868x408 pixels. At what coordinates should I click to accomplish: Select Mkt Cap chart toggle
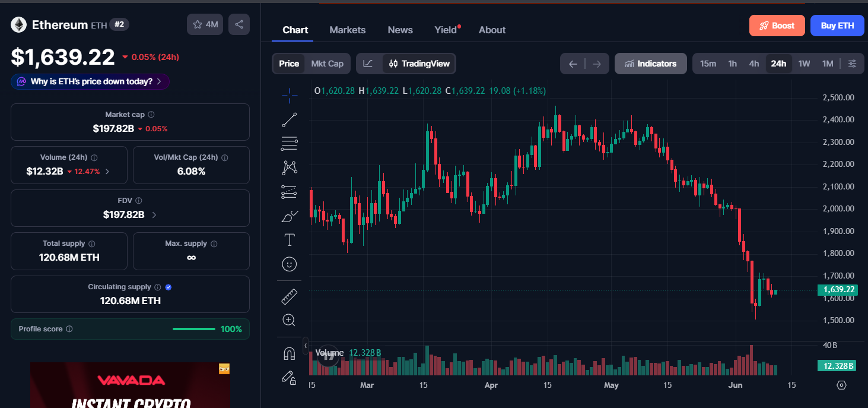(327, 64)
